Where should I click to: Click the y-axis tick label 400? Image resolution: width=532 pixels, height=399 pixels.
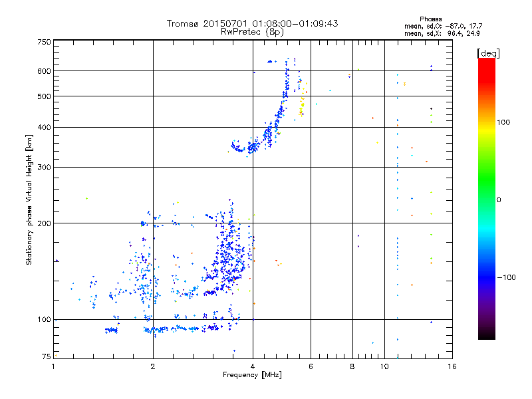coord(44,128)
